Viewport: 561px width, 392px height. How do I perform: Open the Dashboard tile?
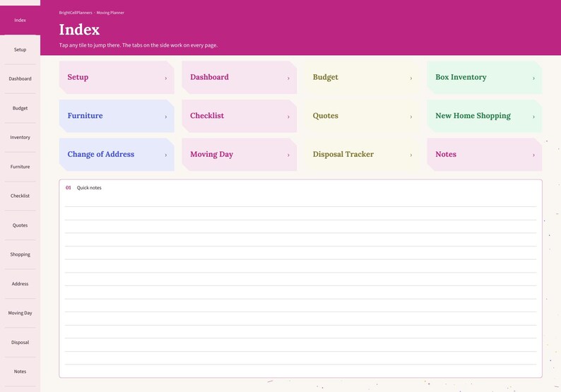(240, 77)
